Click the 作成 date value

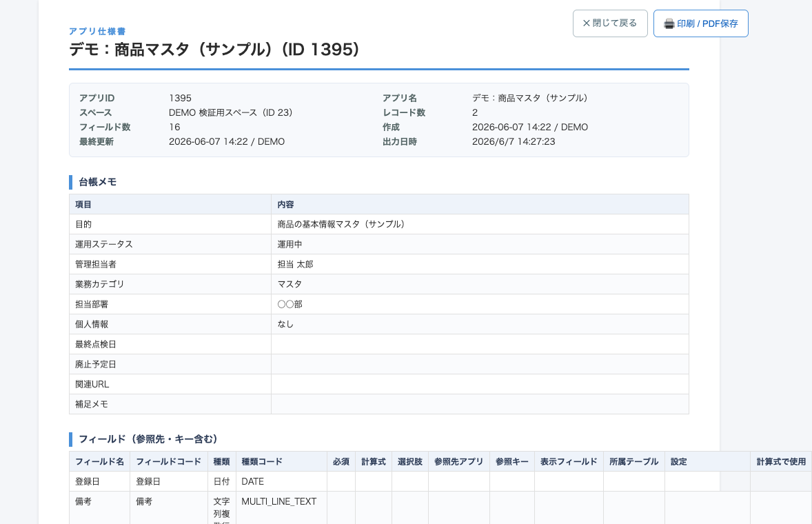pos(530,127)
